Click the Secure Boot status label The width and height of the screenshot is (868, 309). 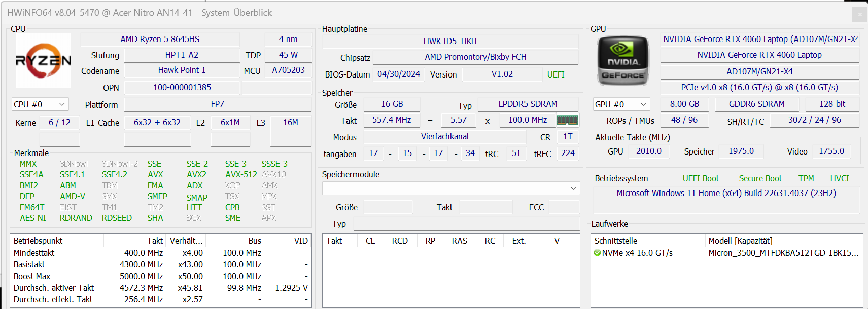(760, 178)
